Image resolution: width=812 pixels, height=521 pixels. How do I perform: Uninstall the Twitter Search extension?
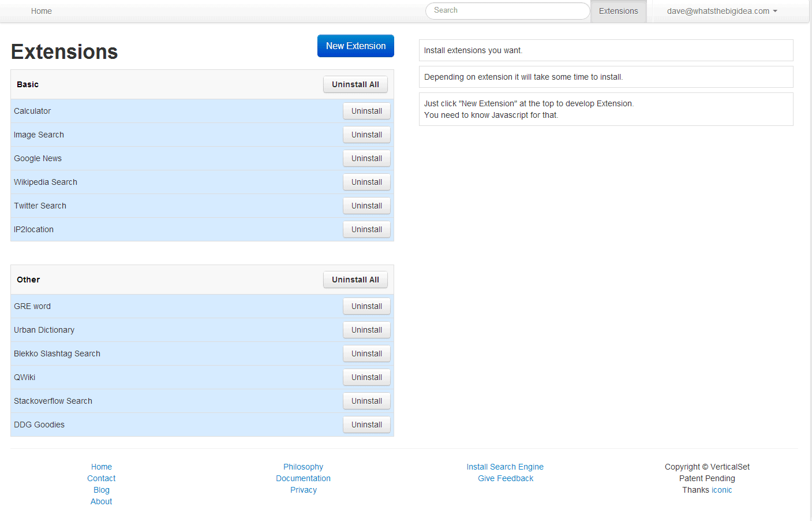(x=366, y=206)
